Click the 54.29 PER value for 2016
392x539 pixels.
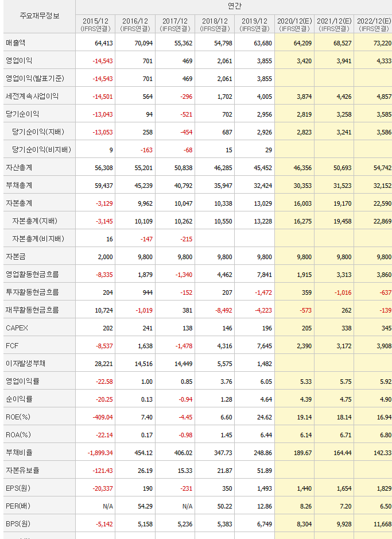(145, 506)
